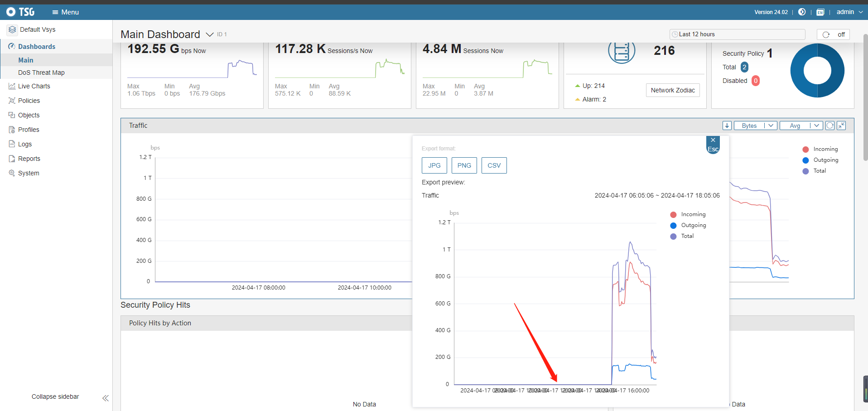
Task: Click the Last 12 hours time range field
Action: (737, 34)
